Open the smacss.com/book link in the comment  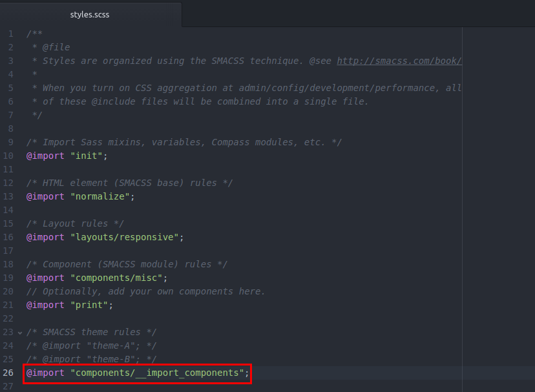[x=399, y=61]
